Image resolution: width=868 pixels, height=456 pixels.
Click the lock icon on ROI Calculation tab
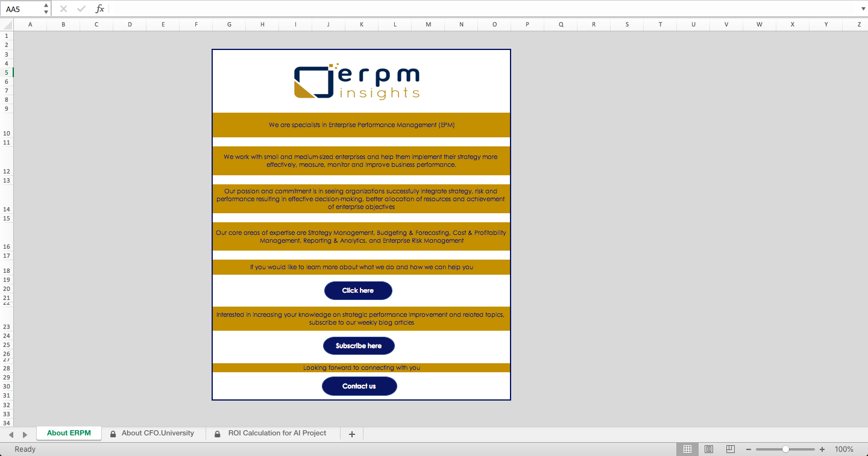[217, 434]
